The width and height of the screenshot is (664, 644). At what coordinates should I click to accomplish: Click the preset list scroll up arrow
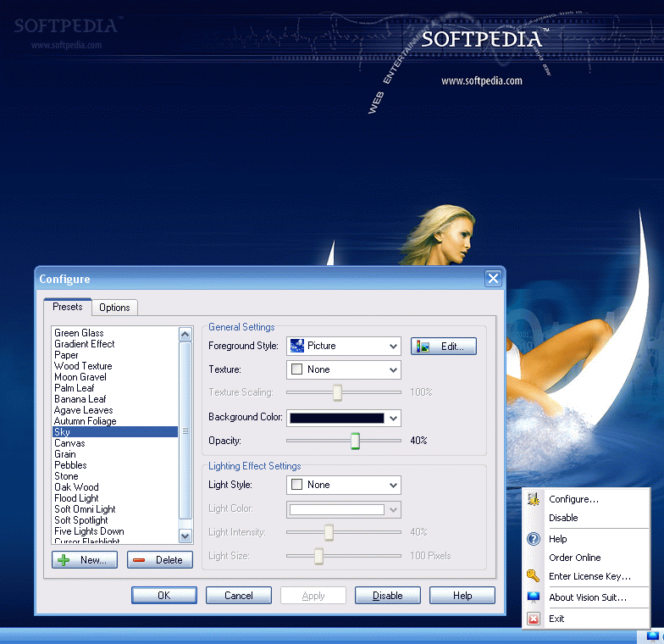click(x=185, y=335)
